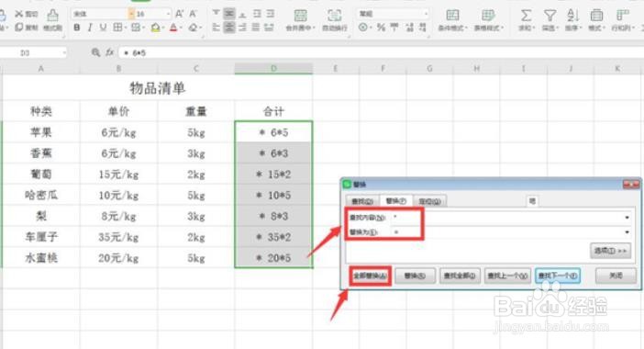Image resolution: width=644 pixels, height=349 pixels.
Task: Switch to the Replace tab in dialog
Action: 396,201
